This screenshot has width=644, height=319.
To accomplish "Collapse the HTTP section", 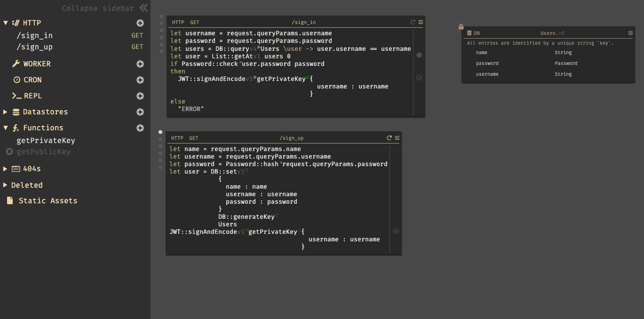I will [6, 23].
